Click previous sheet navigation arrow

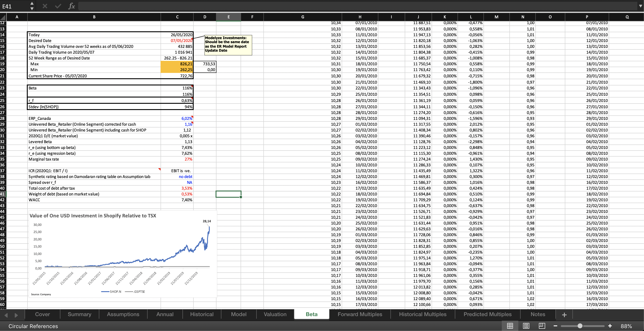point(6,315)
